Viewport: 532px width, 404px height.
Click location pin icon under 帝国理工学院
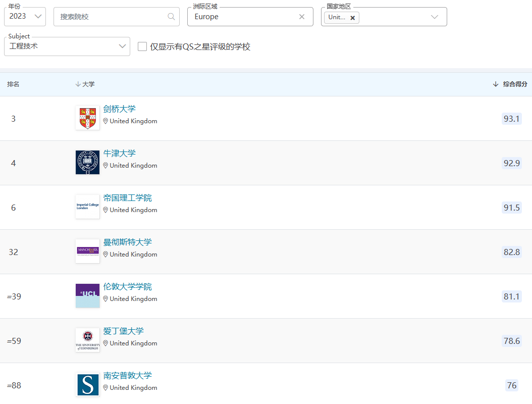click(105, 210)
